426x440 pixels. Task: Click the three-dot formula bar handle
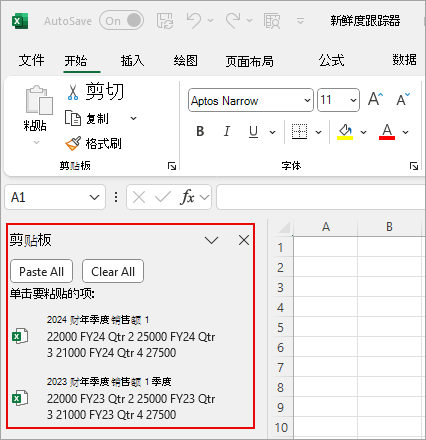coord(116,197)
